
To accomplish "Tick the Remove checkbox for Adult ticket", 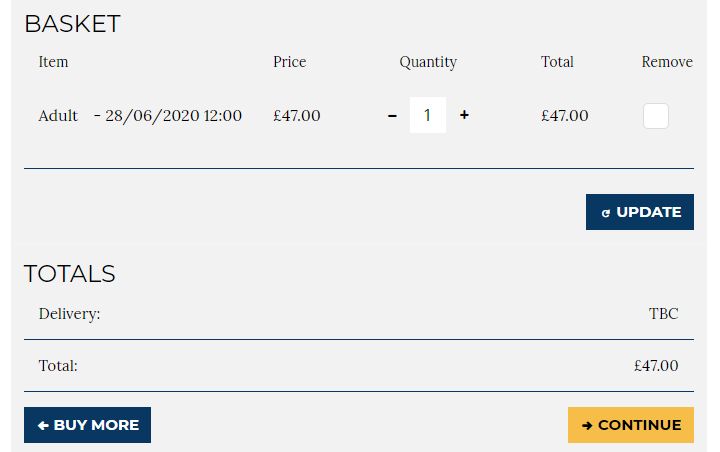I will [x=656, y=116].
